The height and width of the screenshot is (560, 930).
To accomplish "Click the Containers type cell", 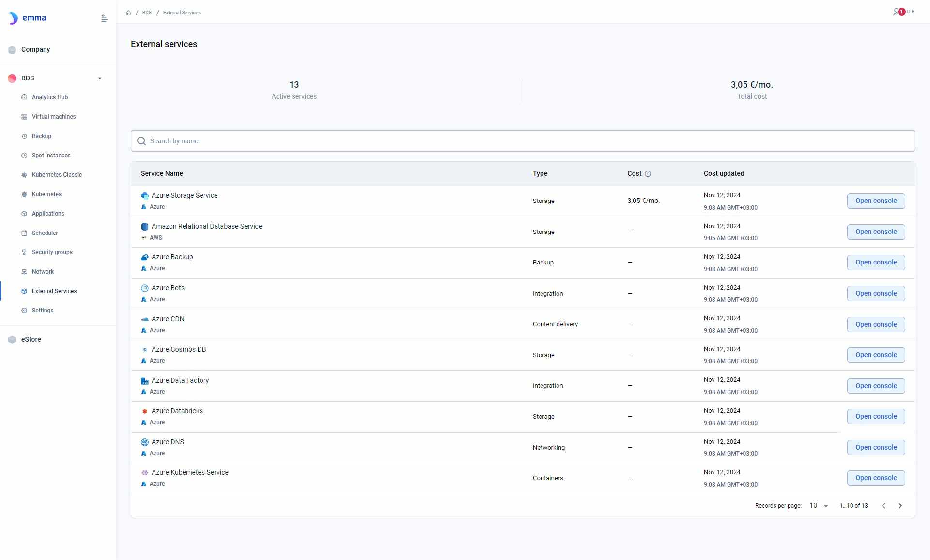I will click(x=548, y=478).
